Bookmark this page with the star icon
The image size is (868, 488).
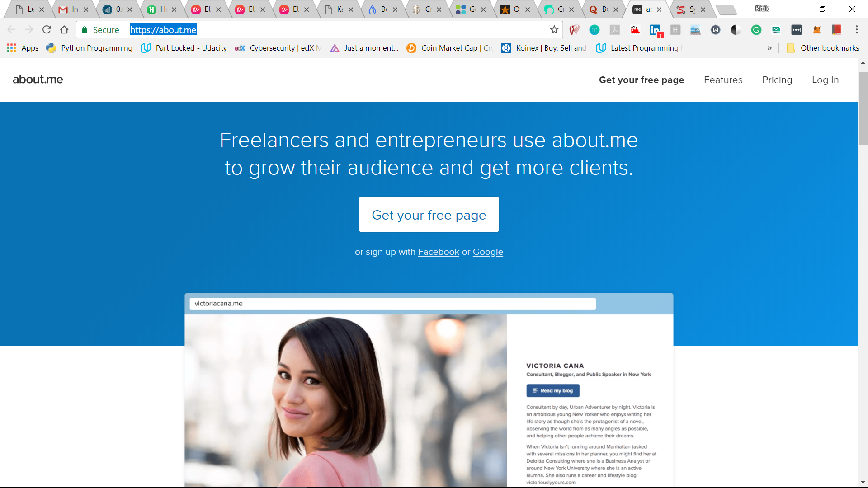coord(554,30)
